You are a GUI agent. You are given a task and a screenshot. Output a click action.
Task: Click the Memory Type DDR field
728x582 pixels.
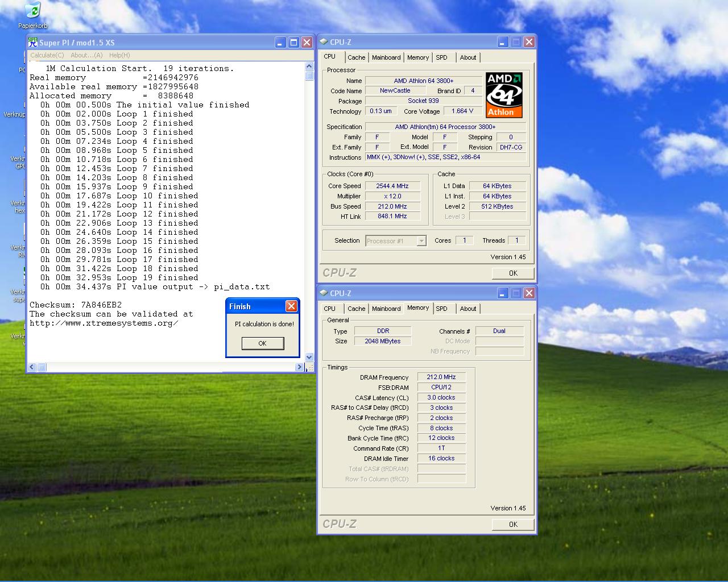pyautogui.click(x=383, y=331)
